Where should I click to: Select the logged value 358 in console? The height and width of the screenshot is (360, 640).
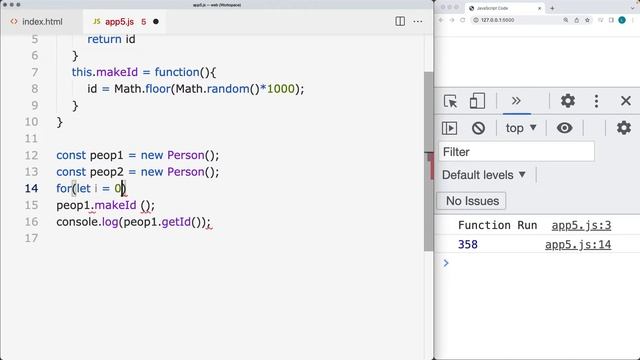pos(468,244)
